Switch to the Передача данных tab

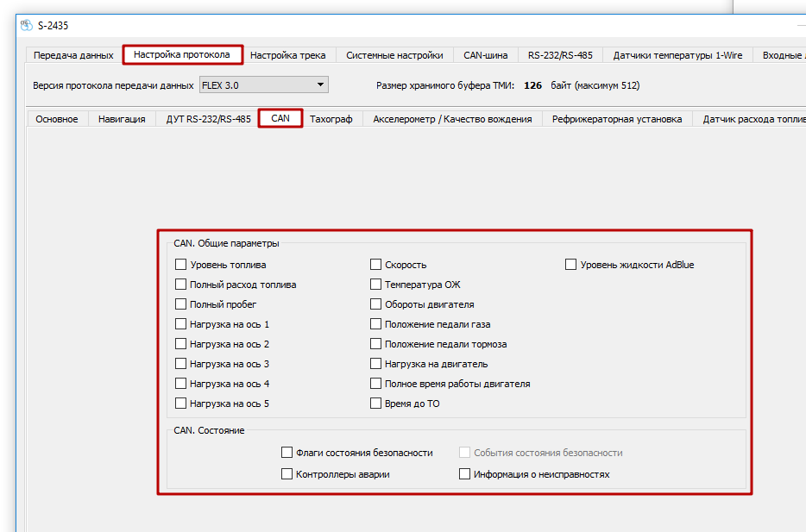coord(73,55)
